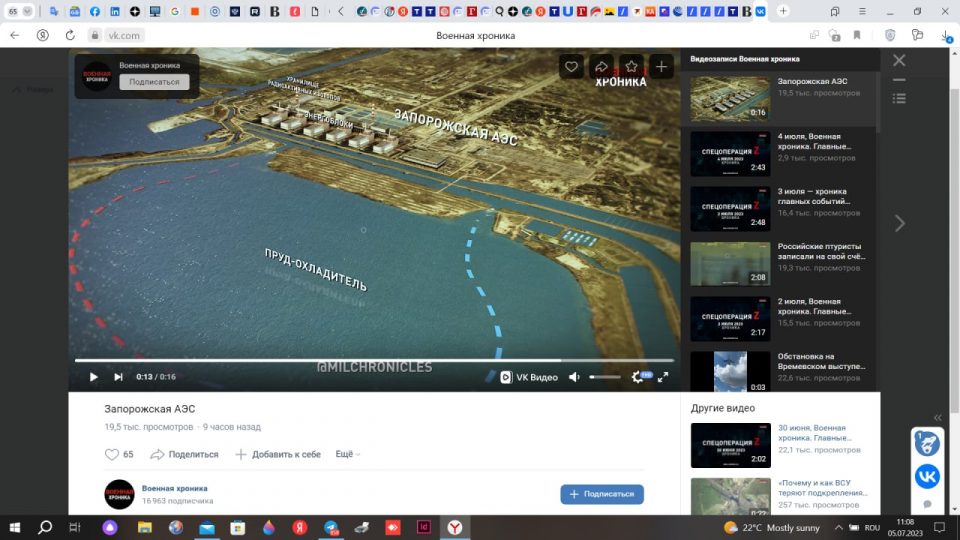Go to next video via right chevron

click(899, 223)
